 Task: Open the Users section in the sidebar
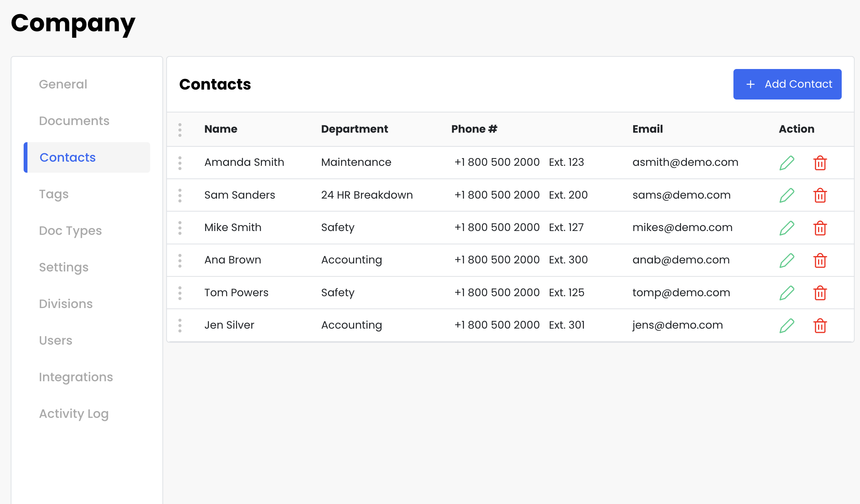(x=56, y=340)
